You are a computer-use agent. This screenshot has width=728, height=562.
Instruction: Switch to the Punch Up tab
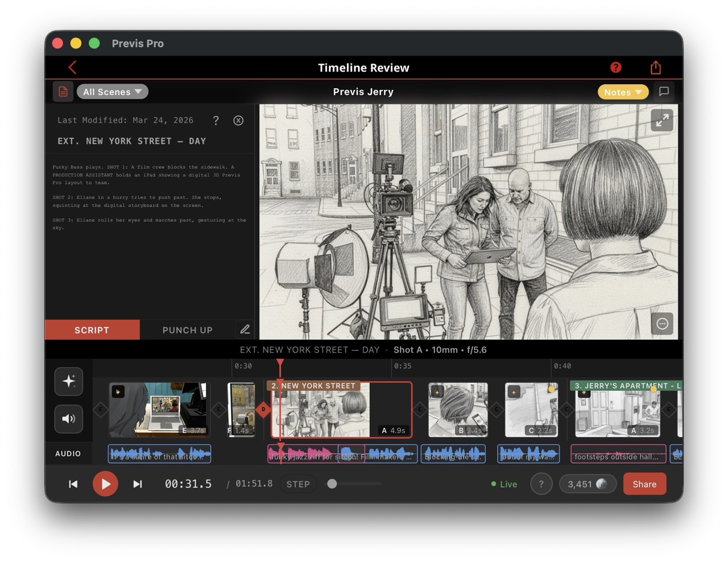tap(188, 330)
